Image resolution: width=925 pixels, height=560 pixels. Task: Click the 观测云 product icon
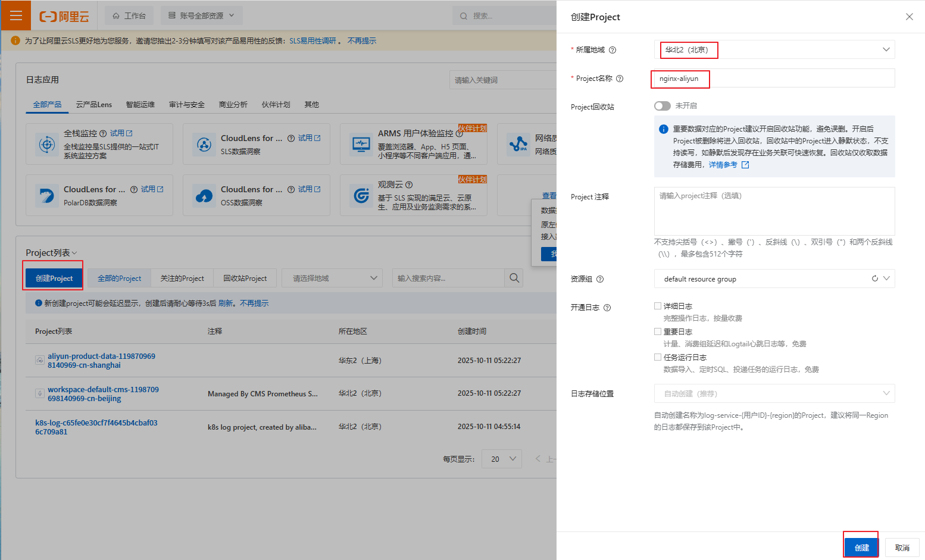point(361,195)
